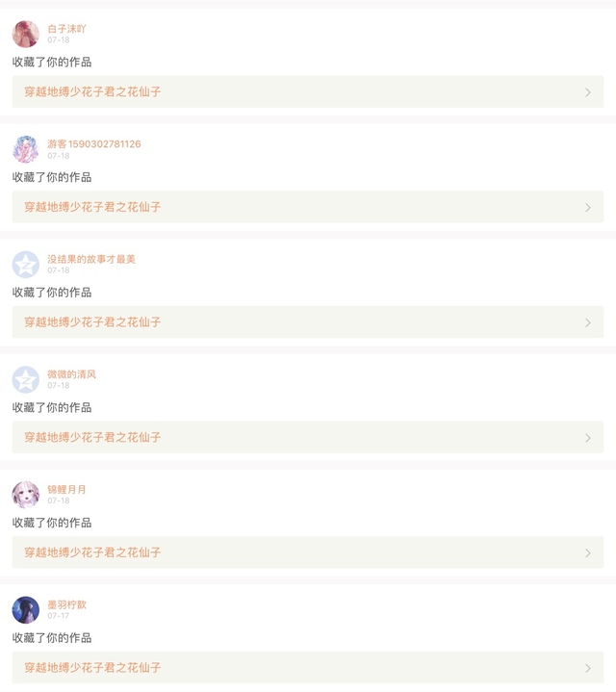The image size is (616, 692).
Task: Expand chevron in 墨羽柠歆's work card
Action: [x=588, y=668]
